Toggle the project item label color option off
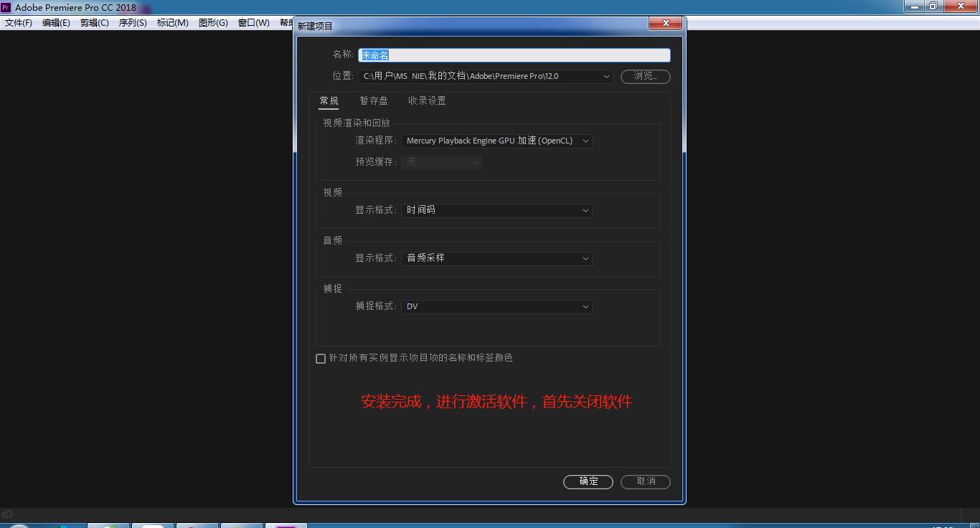 tap(321, 358)
